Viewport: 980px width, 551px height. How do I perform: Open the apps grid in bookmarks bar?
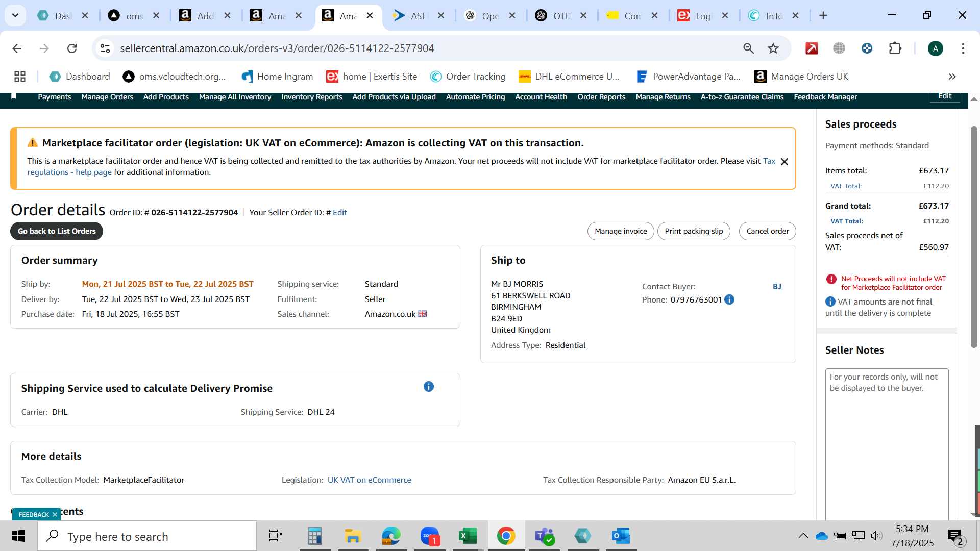pos(20,77)
